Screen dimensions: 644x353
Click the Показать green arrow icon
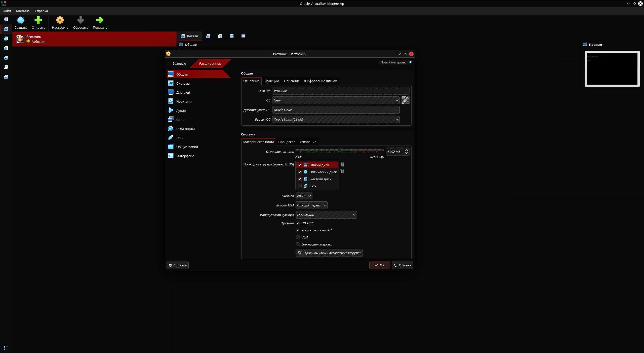[x=100, y=20]
